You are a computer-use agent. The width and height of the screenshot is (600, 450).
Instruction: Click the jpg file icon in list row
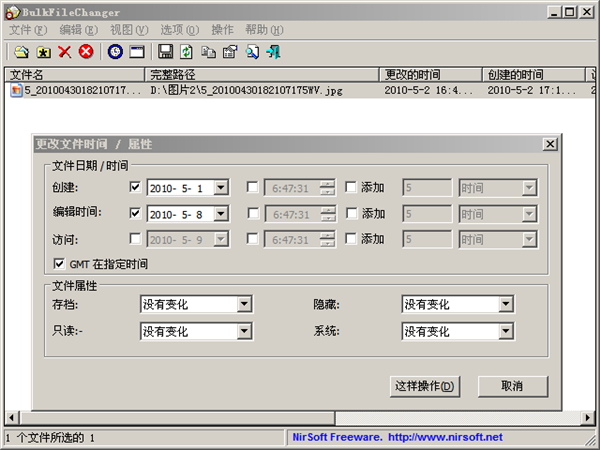(x=16, y=90)
